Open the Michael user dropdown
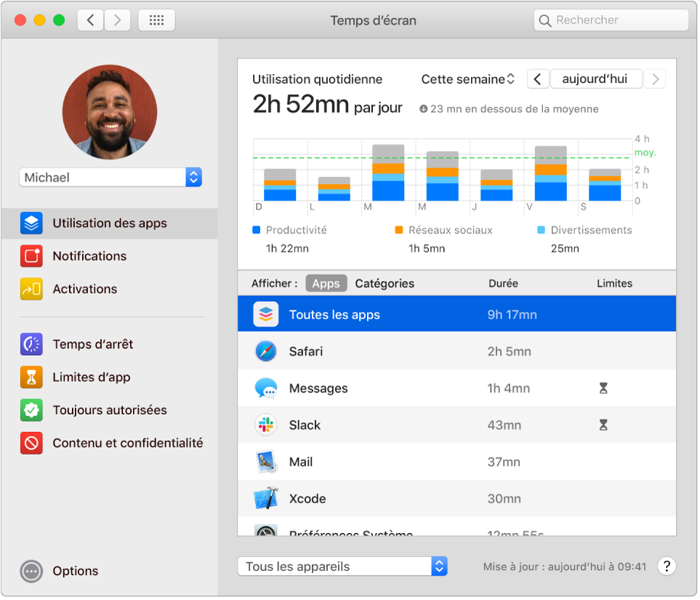Screen dimensions: 700x600 tap(110, 177)
